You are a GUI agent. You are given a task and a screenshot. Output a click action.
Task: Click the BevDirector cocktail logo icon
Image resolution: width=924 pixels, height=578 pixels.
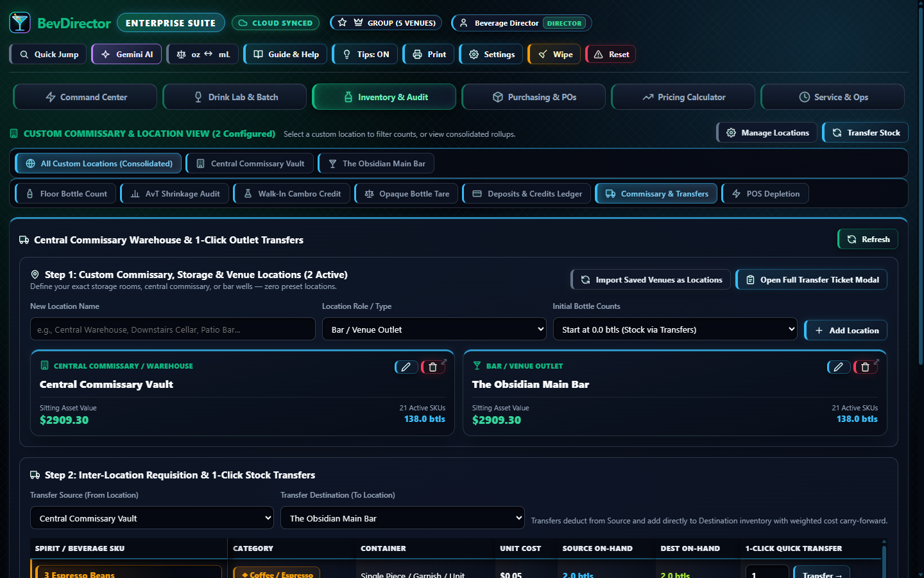[x=20, y=22]
